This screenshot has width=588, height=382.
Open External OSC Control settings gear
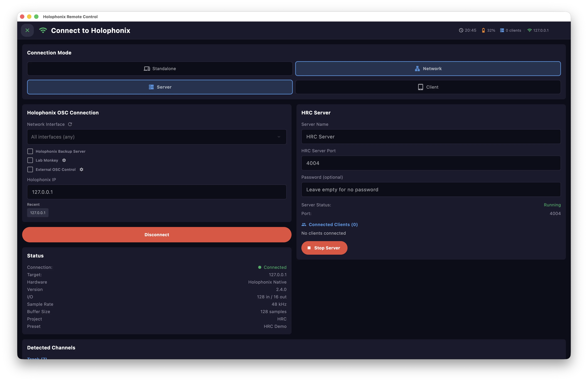tap(81, 169)
